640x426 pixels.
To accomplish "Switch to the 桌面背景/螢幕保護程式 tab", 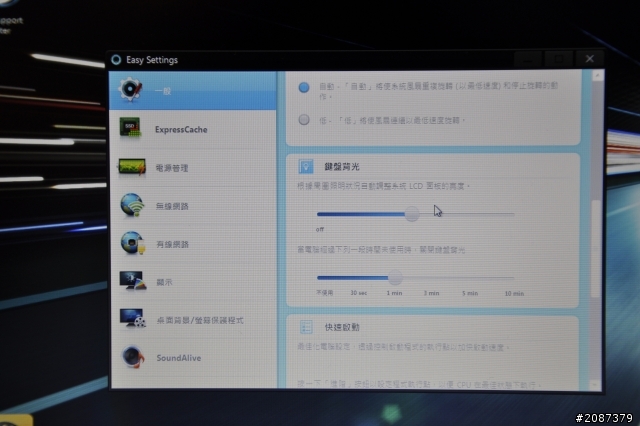I will [x=193, y=320].
